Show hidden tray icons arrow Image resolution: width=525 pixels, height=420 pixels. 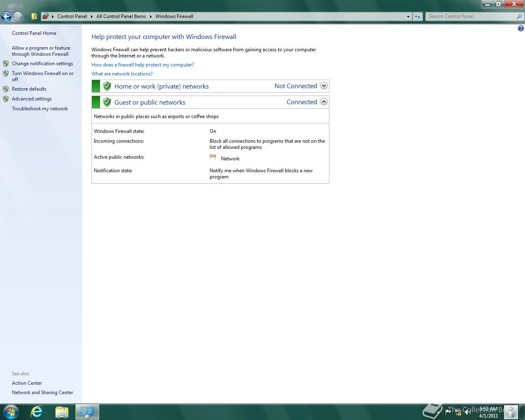click(x=438, y=412)
